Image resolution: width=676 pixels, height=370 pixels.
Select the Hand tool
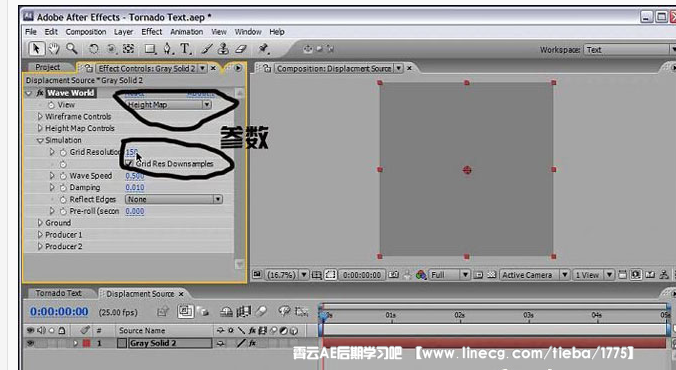click(x=54, y=49)
